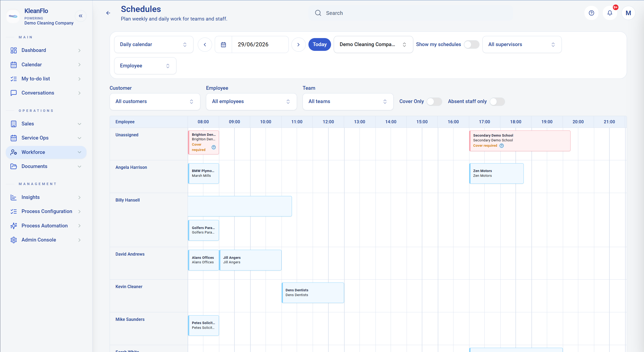The image size is (644, 352).
Task: Open the user avatar M menu
Action: [628, 13]
